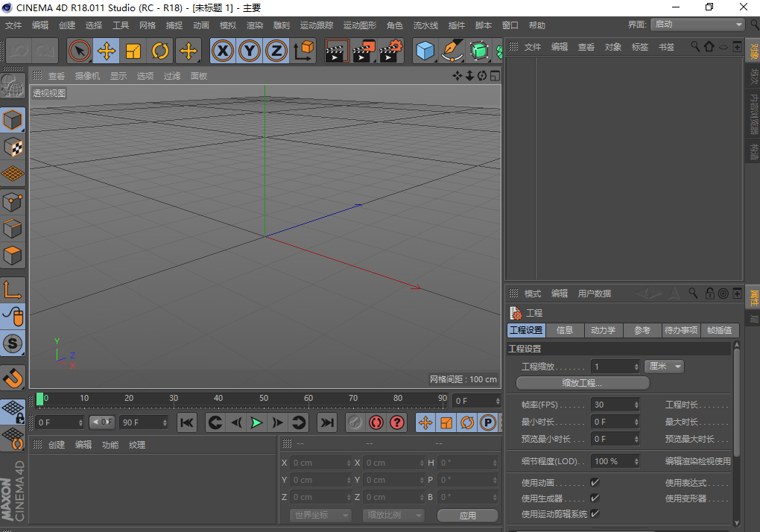Click the Play Forwards button
Image resolution: width=760 pixels, height=532 pixels.
point(256,423)
